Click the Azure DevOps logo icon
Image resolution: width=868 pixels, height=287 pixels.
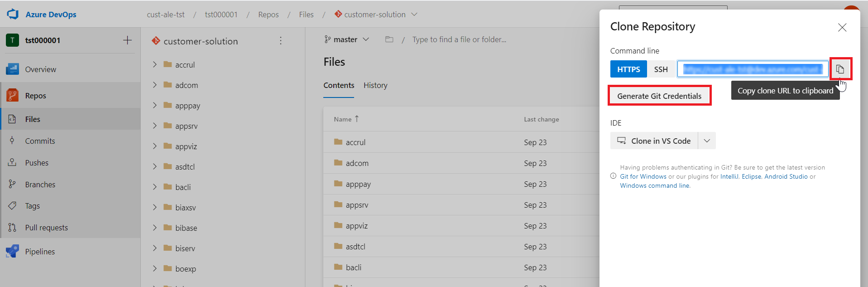(13, 14)
